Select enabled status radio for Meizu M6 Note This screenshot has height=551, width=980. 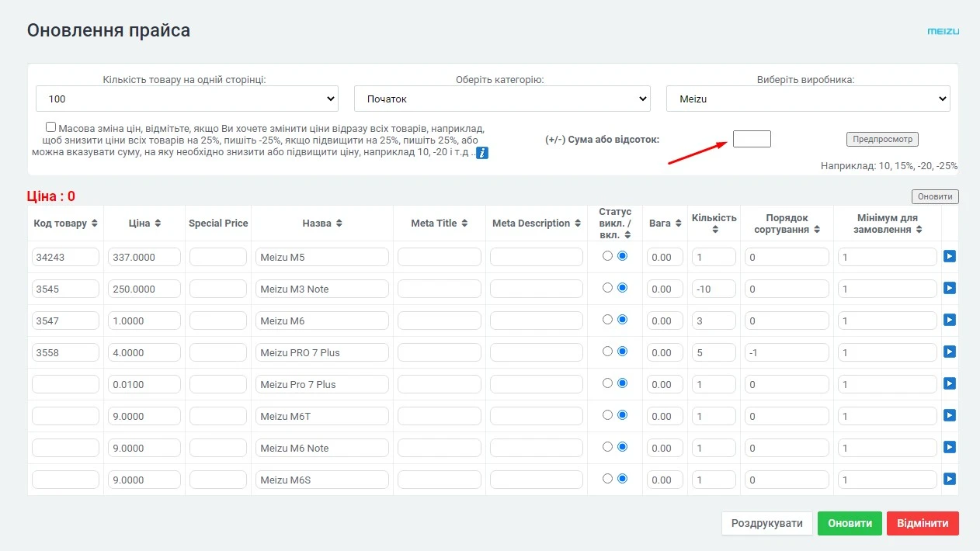click(x=622, y=447)
